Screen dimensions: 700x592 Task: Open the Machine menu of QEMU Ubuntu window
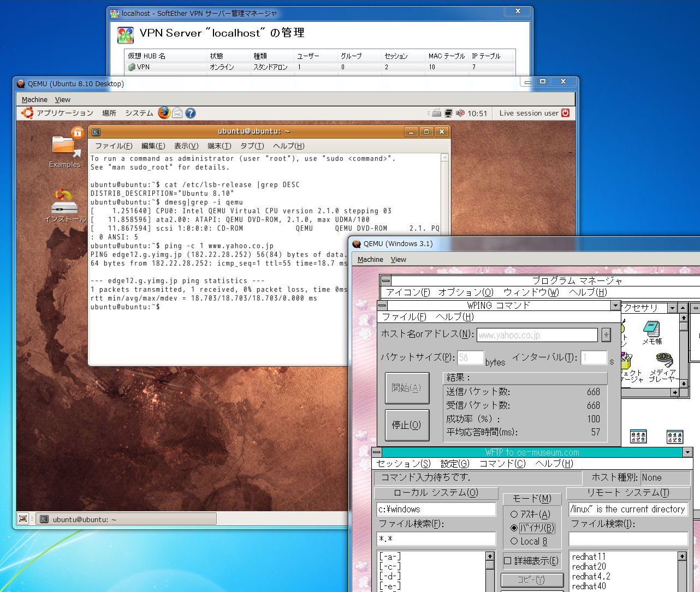click(34, 100)
